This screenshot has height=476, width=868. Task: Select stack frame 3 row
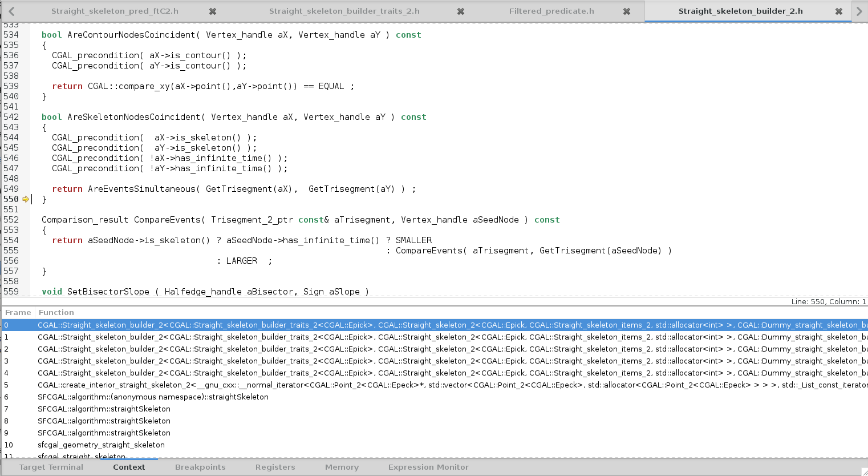434,361
